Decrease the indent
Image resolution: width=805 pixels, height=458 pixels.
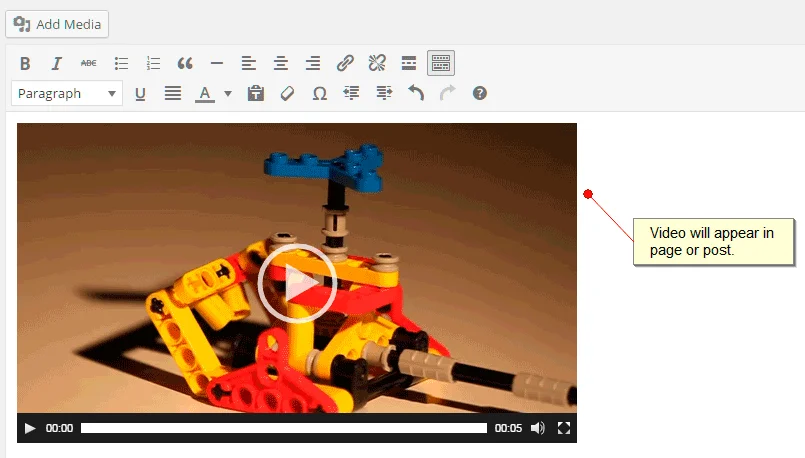pos(351,93)
